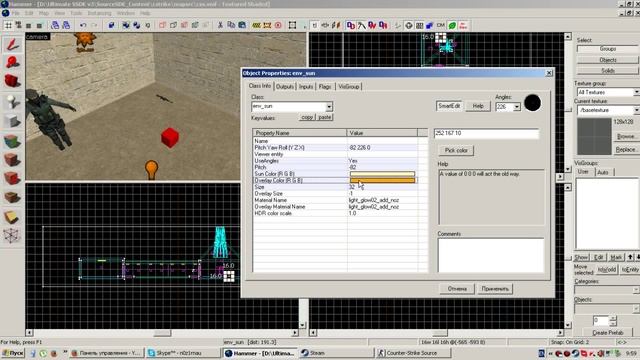Click the Ungroup toolbar icon
This screenshot has height=360, width=640.
pos(136,25)
